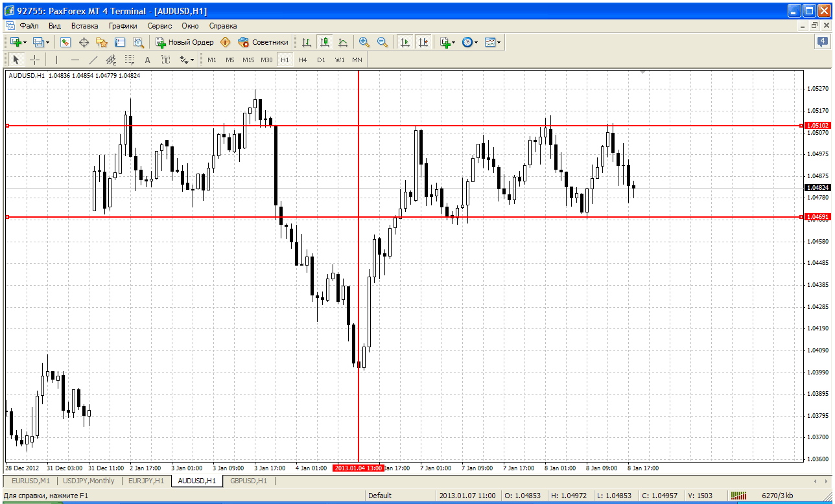The image size is (835, 504).
Task: Select the Text Label tool
Action: tap(165, 60)
